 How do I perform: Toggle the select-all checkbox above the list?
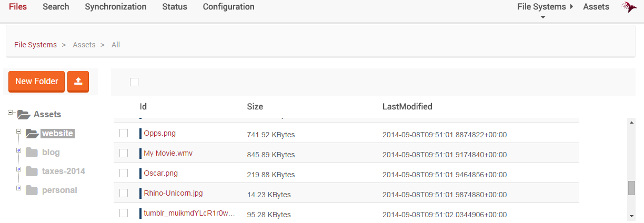134,82
